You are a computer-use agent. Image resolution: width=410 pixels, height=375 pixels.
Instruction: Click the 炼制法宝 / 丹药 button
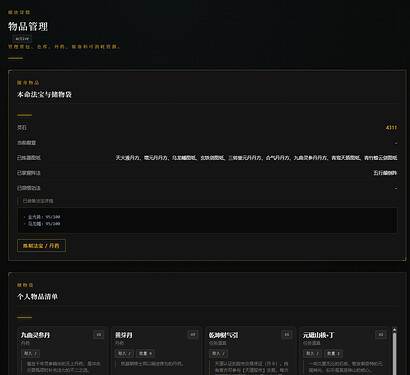point(41,246)
